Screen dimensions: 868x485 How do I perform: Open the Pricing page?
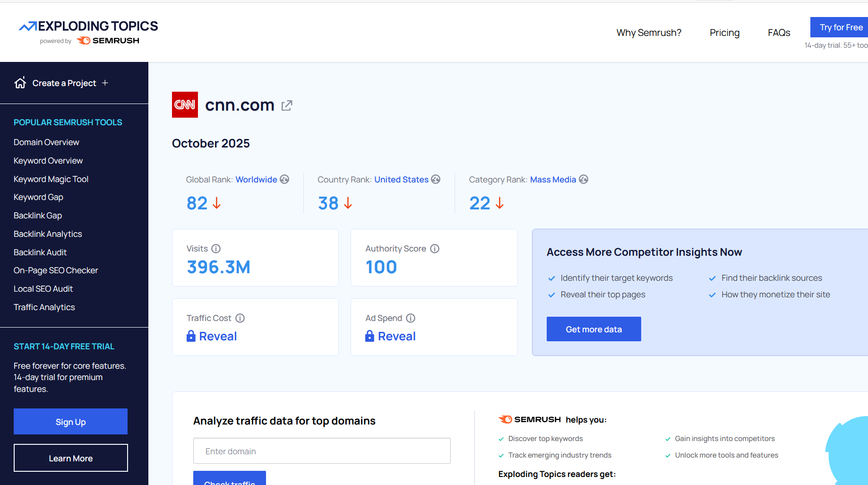pos(724,33)
